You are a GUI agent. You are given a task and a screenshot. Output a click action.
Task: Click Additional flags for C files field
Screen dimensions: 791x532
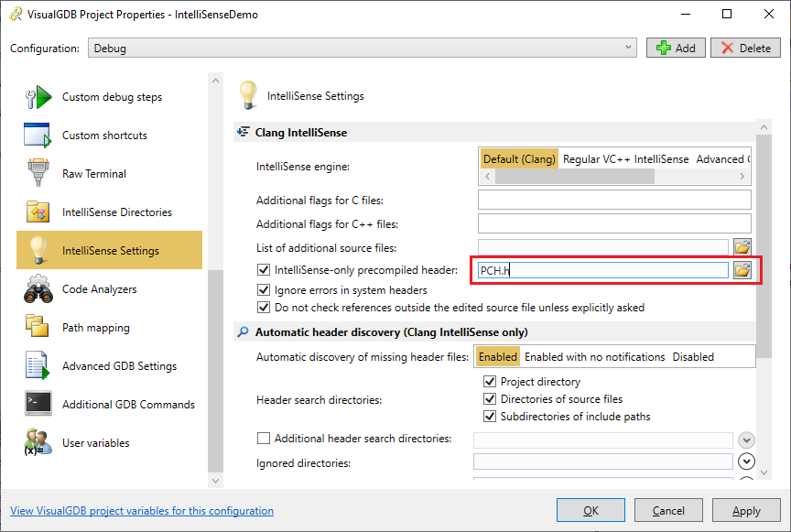coord(614,200)
